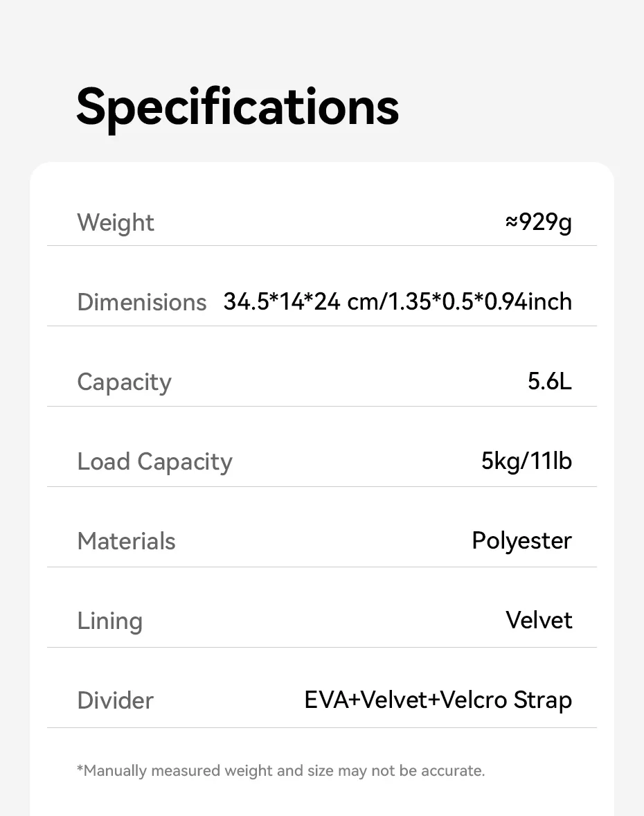Viewport: 644px width, 816px height.
Task: Click the Divider row label
Action: pos(115,700)
